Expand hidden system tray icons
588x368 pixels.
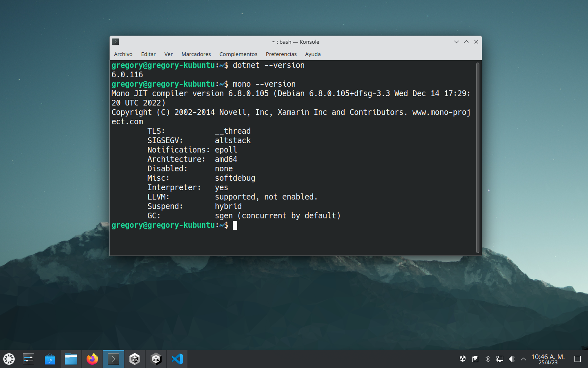tap(523, 359)
